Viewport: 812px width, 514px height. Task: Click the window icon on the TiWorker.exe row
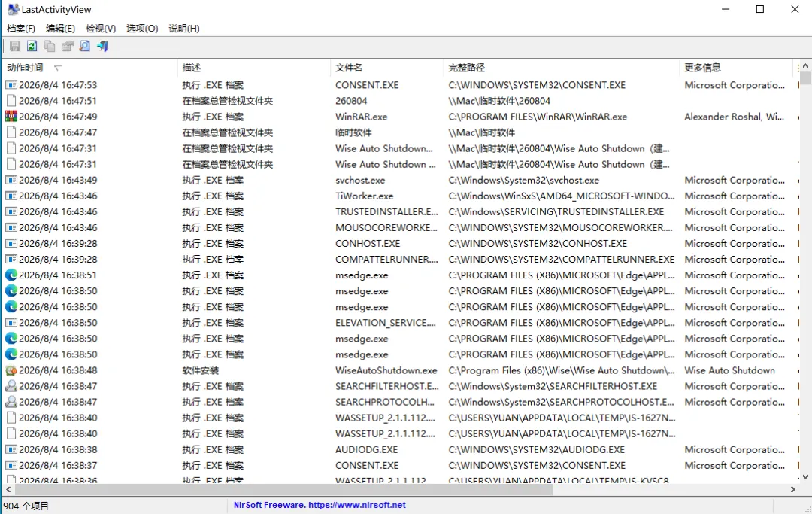tap(11, 196)
